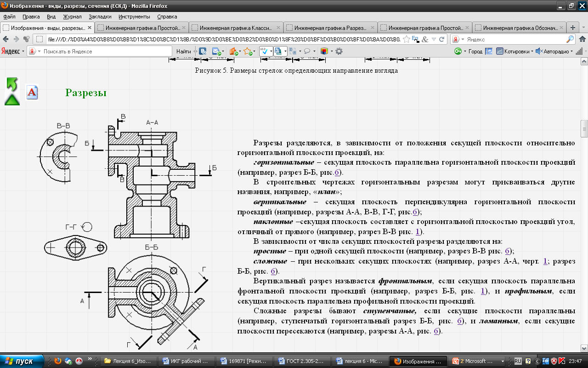
Task: Open Авторадио dropdown arrow
Action: (x=571, y=52)
